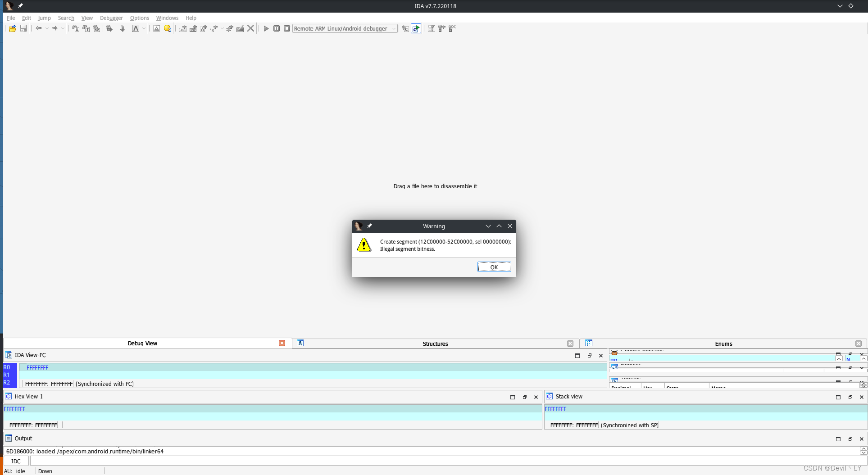Click OK in the Warning dialog
Screen dimensions: 868x475
point(494,267)
